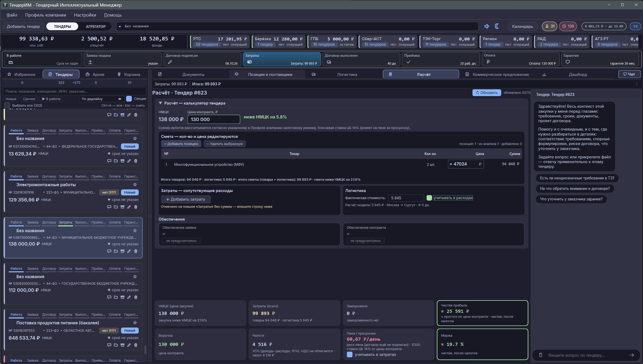Enable учитывать в затратах for penalties
Viewport: 643px width, 364px height.
350,355
